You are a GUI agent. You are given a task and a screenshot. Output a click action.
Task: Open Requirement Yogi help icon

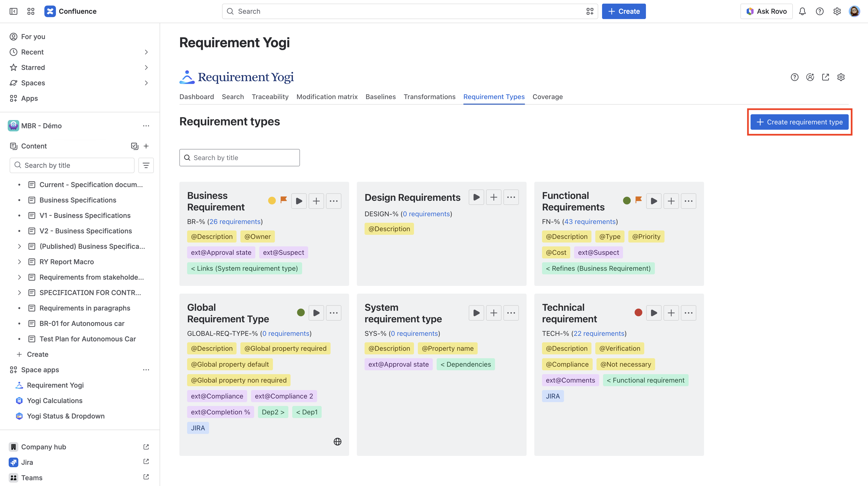click(x=794, y=77)
